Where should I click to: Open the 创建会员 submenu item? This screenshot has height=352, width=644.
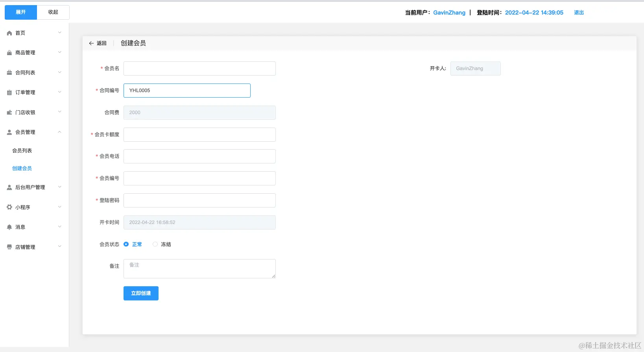pos(22,169)
